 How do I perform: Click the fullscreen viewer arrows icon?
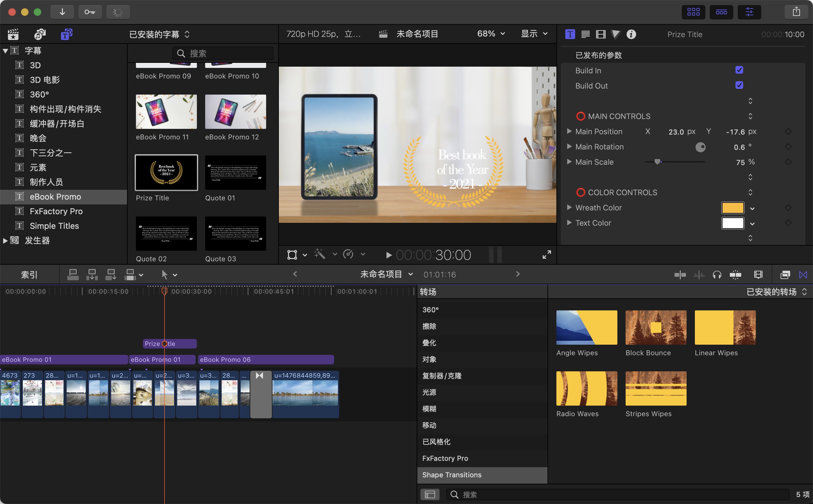pos(547,255)
